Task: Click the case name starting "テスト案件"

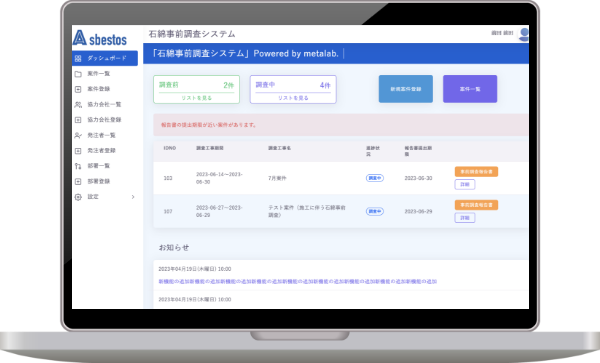Action: pos(307,212)
